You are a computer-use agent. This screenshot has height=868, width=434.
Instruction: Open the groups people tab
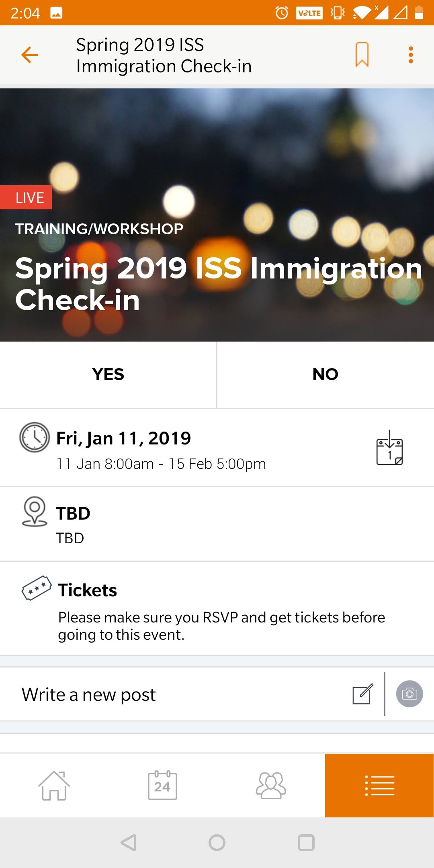pyautogui.click(x=271, y=786)
